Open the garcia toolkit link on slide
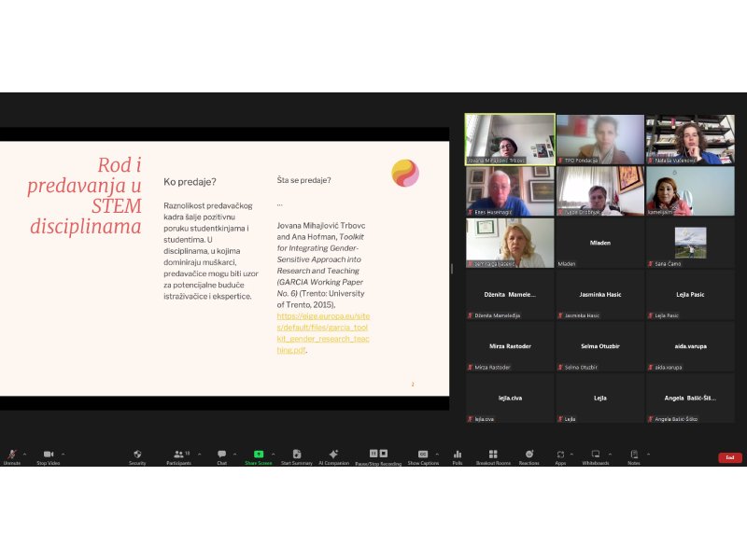 click(x=323, y=333)
